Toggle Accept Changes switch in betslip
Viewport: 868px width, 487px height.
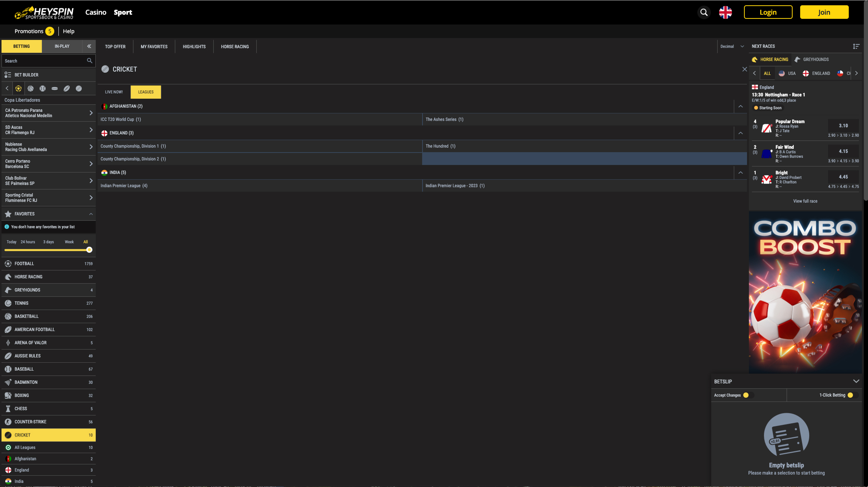click(748, 395)
